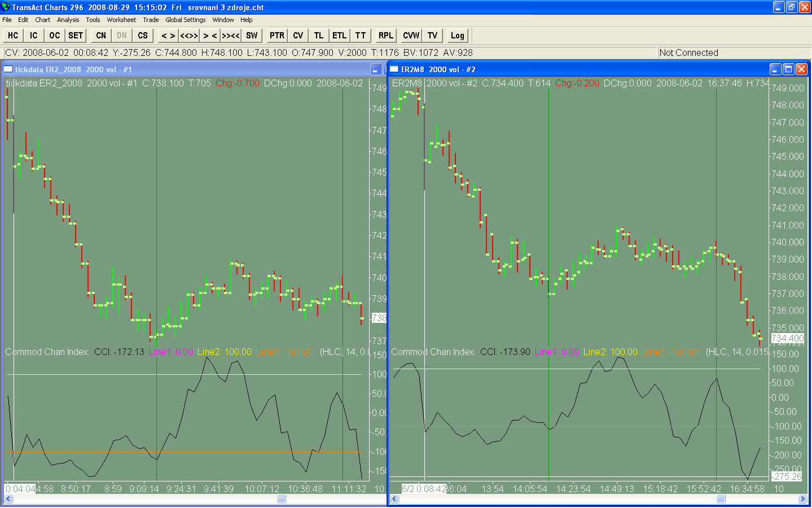Toggle the TV toolbar button
812x508 pixels.
pos(433,36)
